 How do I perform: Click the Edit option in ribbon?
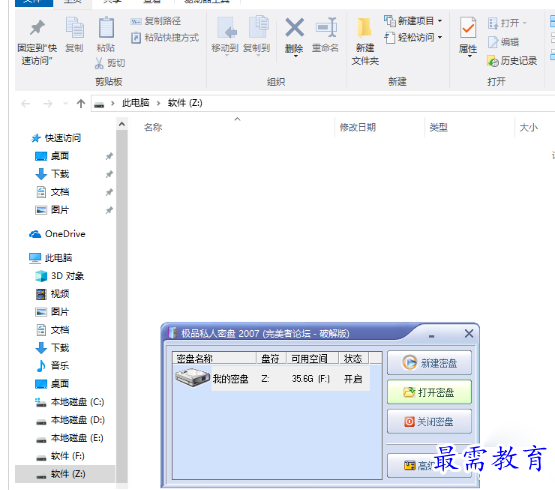[503, 42]
